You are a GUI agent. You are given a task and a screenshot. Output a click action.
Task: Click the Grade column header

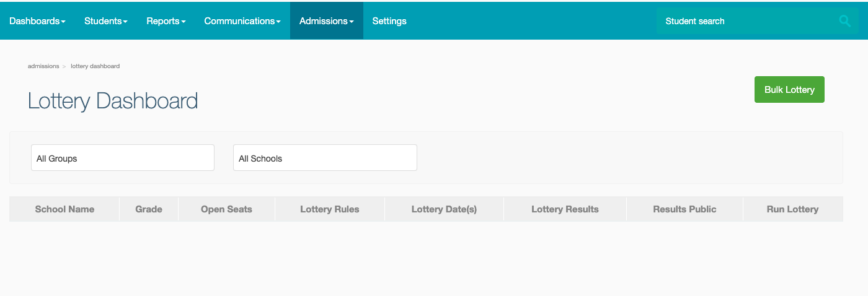tap(149, 209)
